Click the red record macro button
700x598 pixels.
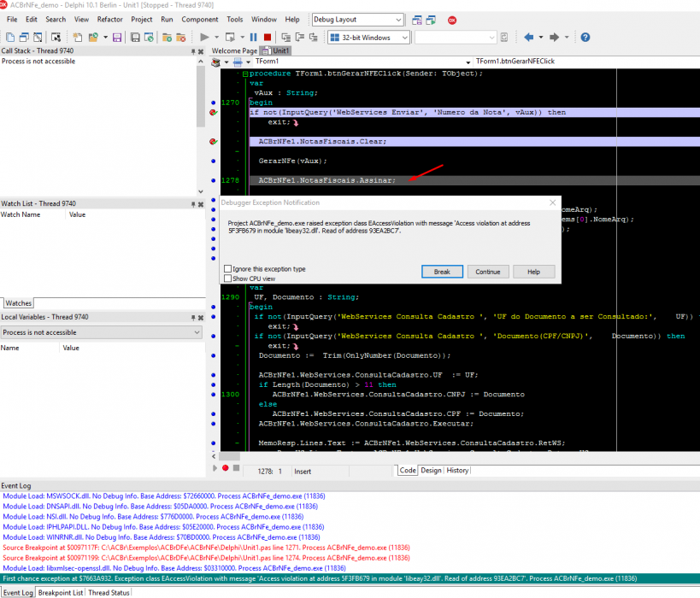click(226, 467)
